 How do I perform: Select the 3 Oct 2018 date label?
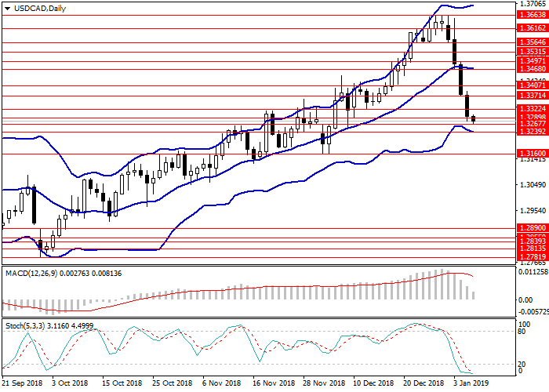[70, 383]
